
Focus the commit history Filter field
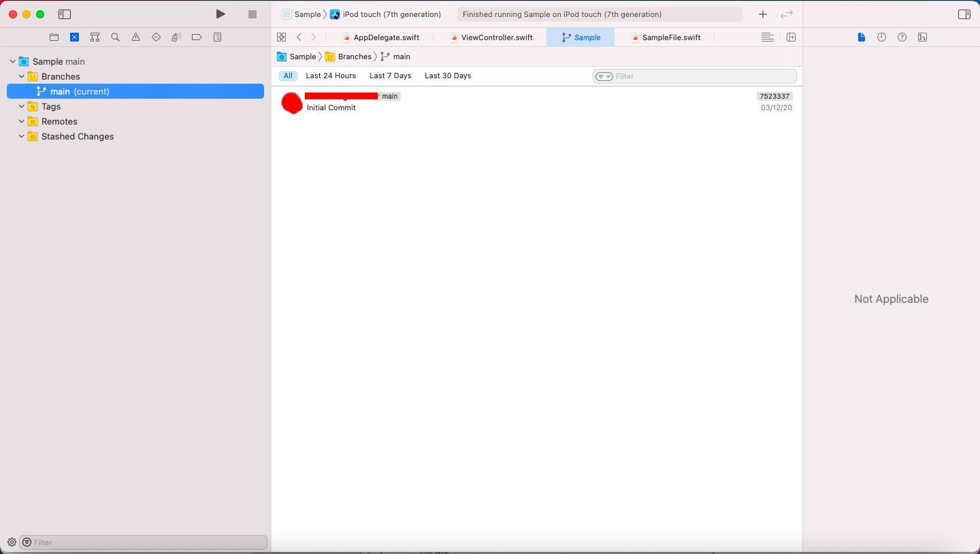click(x=695, y=76)
